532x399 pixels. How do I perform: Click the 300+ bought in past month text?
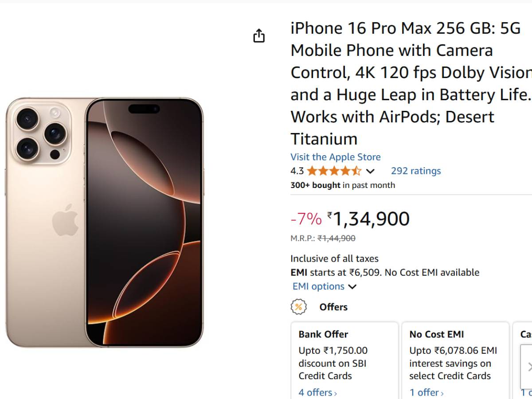[342, 185]
